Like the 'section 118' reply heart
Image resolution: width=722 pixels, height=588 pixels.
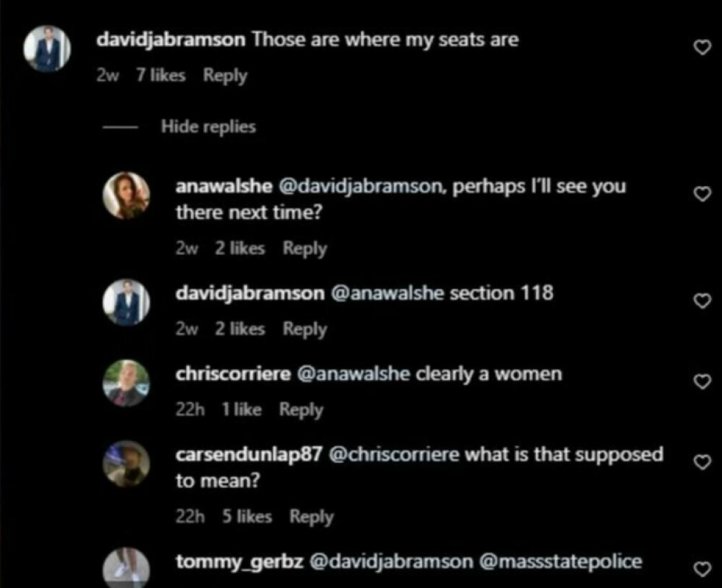click(702, 301)
